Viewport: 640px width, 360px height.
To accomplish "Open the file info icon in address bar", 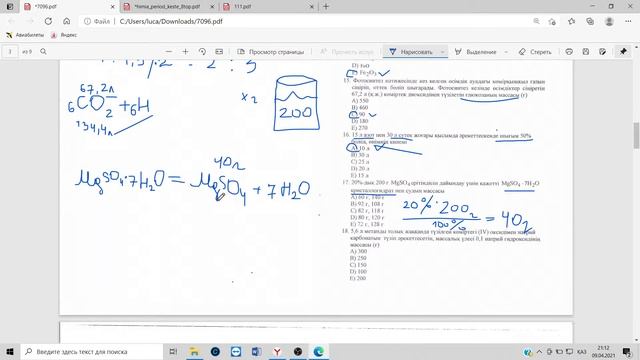I will coord(87,21).
